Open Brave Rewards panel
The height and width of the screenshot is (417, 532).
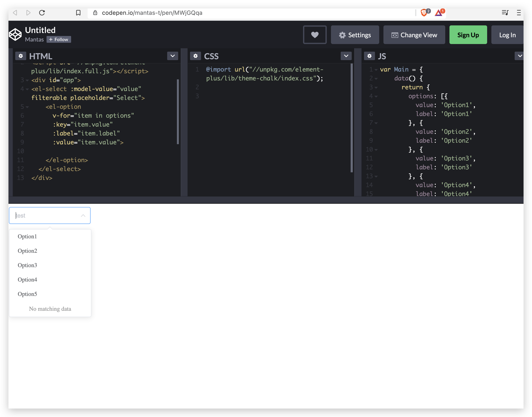pyautogui.click(x=438, y=13)
